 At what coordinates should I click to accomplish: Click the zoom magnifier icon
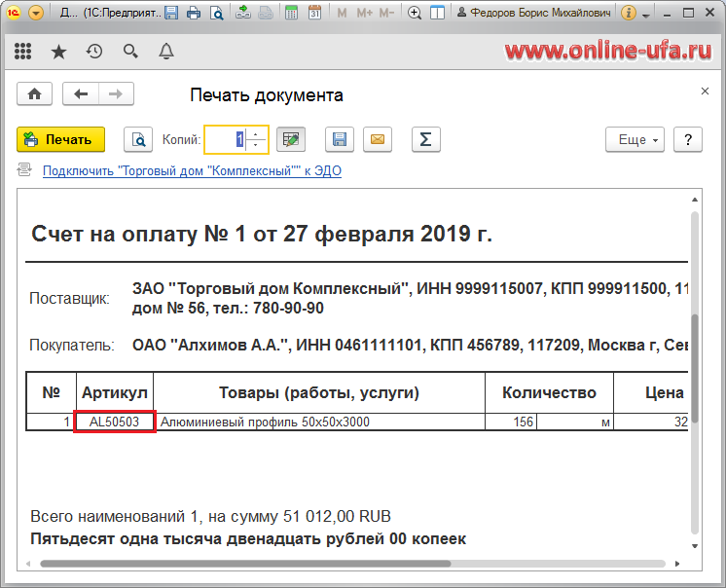point(415,13)
